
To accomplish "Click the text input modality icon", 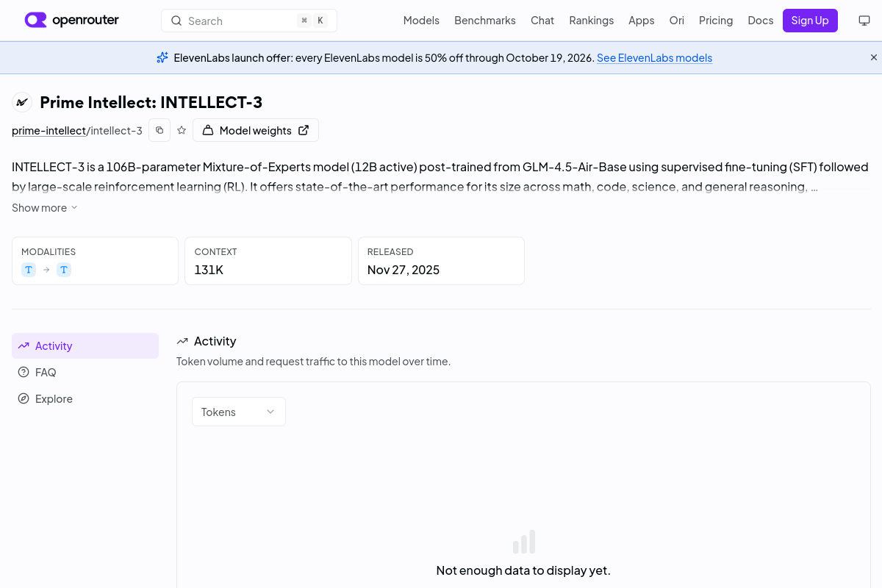I will pos(29,270).
